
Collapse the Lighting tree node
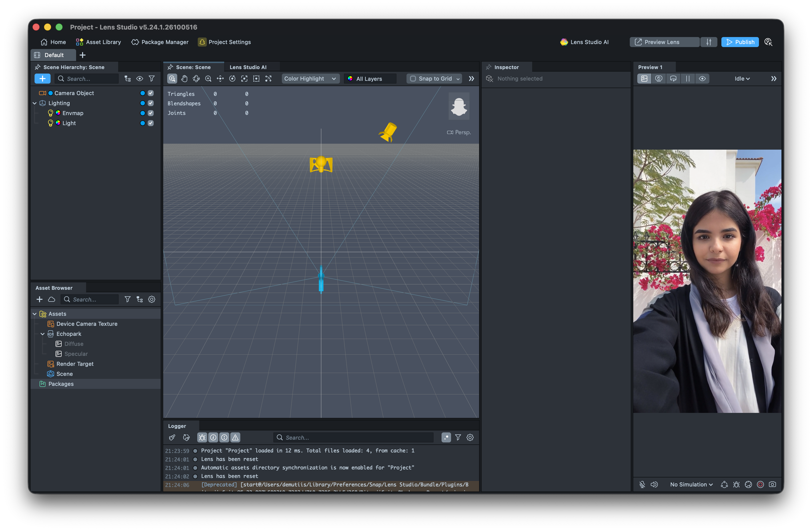(35, 103)
